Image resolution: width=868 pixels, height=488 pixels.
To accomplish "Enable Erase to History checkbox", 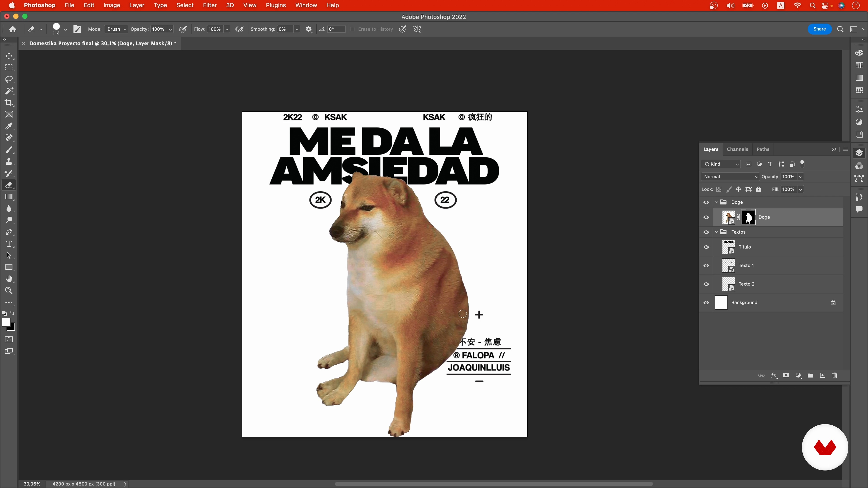I will (x=352, y=29).
